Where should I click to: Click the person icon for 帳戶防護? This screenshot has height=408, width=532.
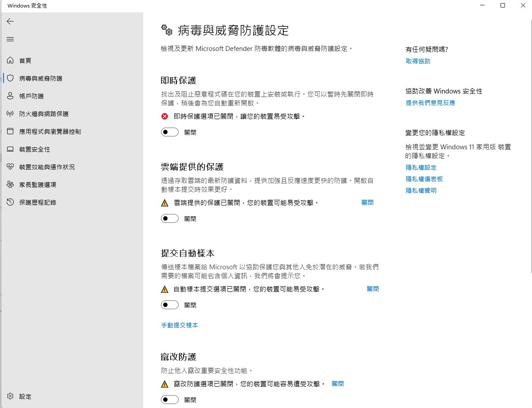coord(10,96)
